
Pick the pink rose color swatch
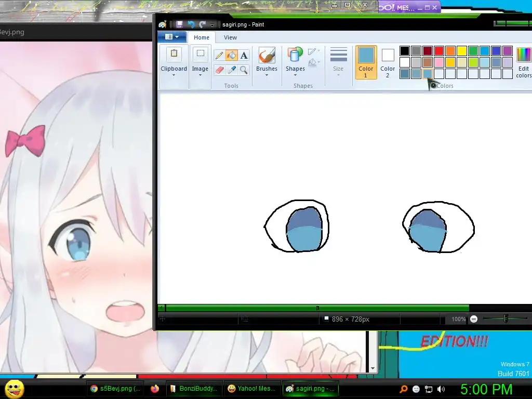pyautogui.click(x=438, y=62)
